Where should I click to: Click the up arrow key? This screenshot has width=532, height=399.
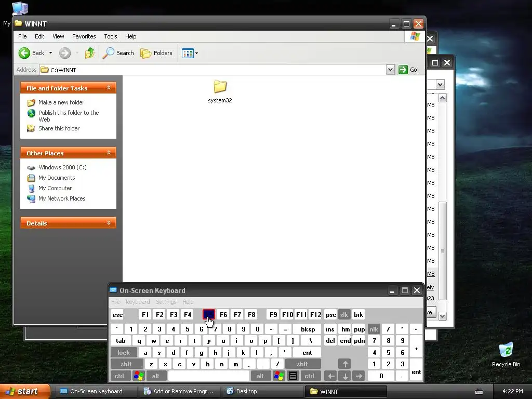(345, 364)
